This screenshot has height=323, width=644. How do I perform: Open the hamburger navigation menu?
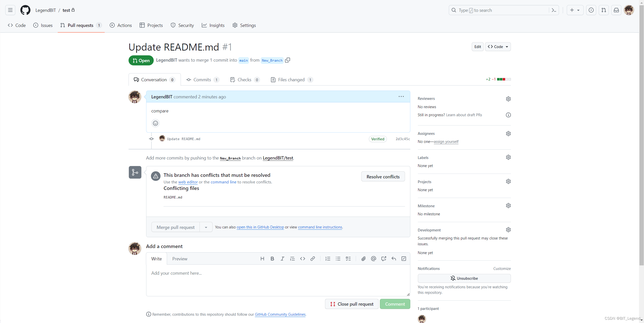point(10,10)
